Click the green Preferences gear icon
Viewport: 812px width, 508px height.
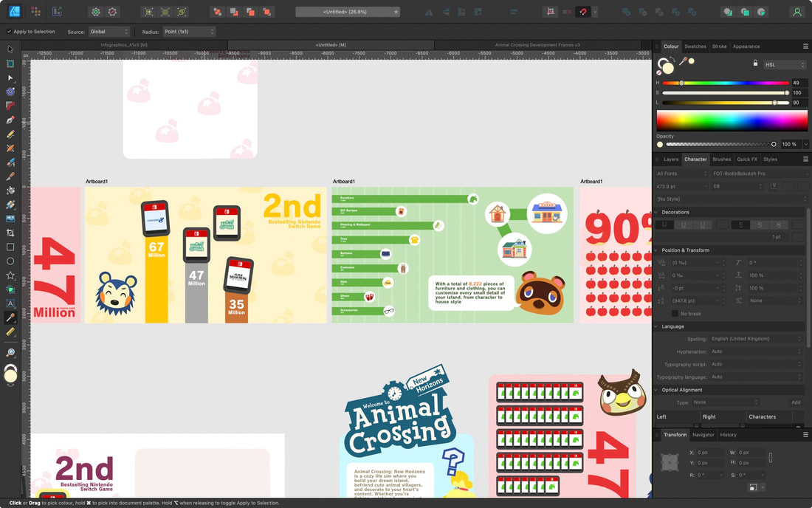click(96, 12)
